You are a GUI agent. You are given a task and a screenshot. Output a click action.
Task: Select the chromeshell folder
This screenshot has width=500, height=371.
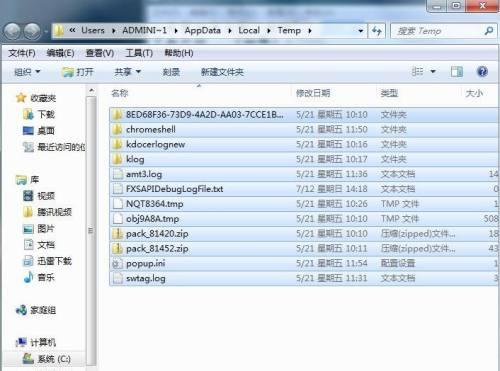304,130
